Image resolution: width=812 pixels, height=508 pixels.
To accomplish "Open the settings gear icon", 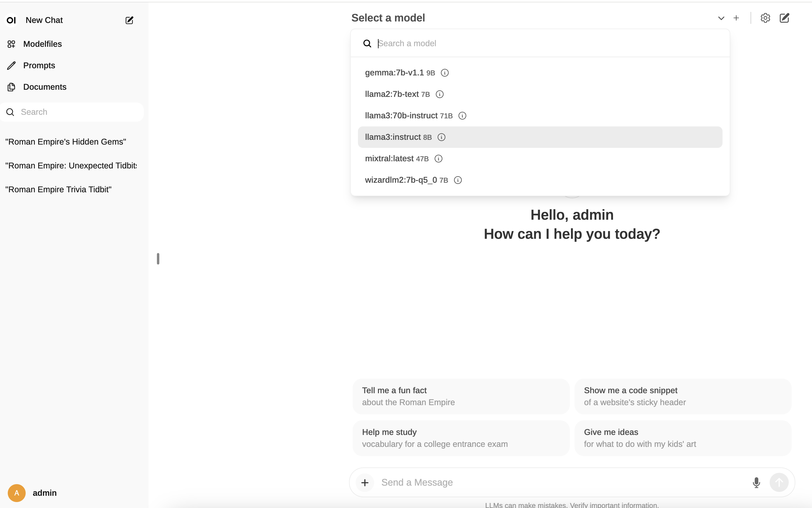I will (x=765, y=18).
